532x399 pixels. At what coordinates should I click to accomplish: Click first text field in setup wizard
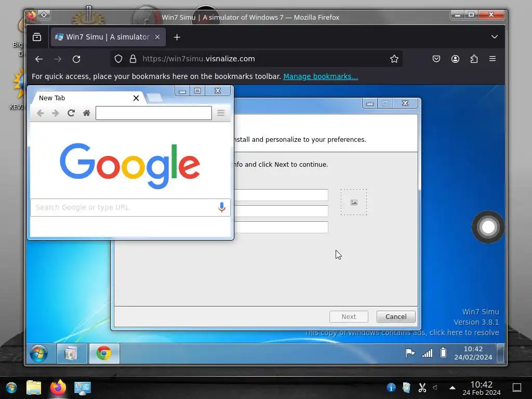point(281,195)
